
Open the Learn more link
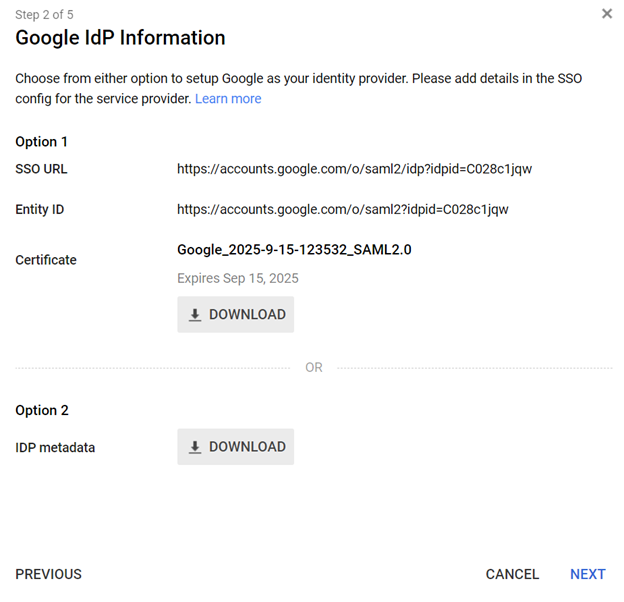(x=228, y=99)
